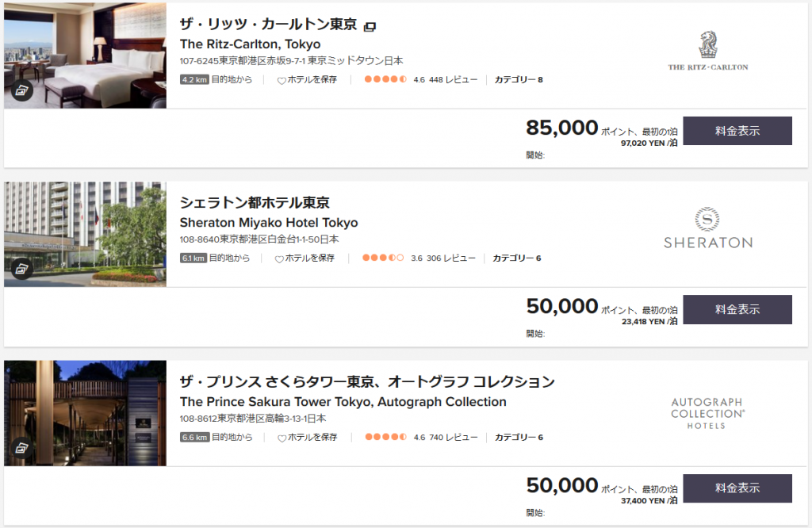Open The Ritz-Carlton, Tokyo hotel title

pyautogui.click(x=250, y=44)
